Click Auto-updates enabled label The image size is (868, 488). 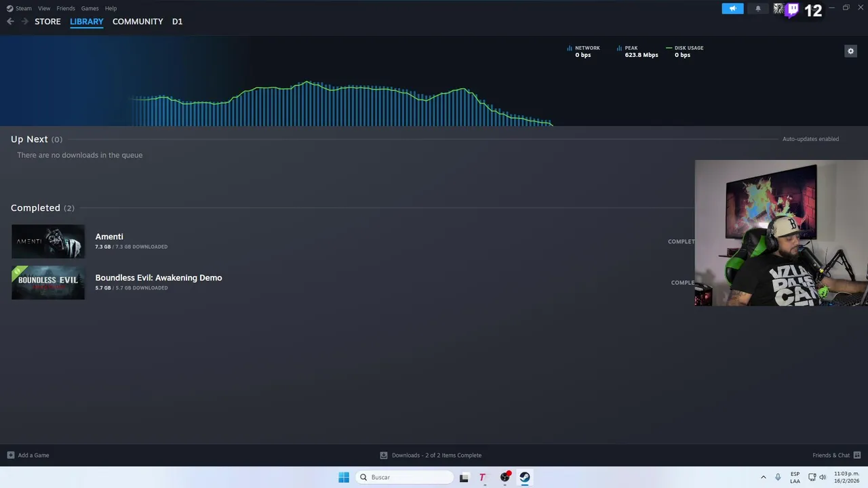click(810, 139)
